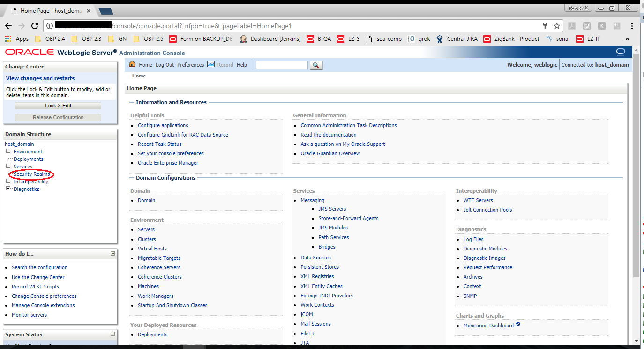Image resolution: width=644 pixels, height=349 pixels.
Task: Click the Home house icon in console toolbar
Action: (x=132, y=64)
